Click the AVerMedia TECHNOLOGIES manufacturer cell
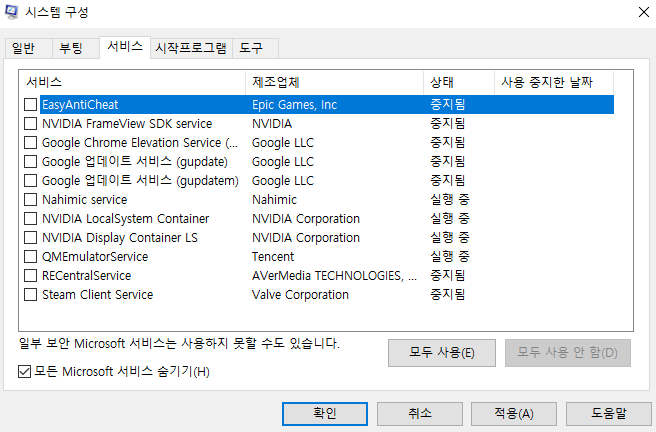The image size is (656, 432). pyautogui.click(x=334, y=276)
